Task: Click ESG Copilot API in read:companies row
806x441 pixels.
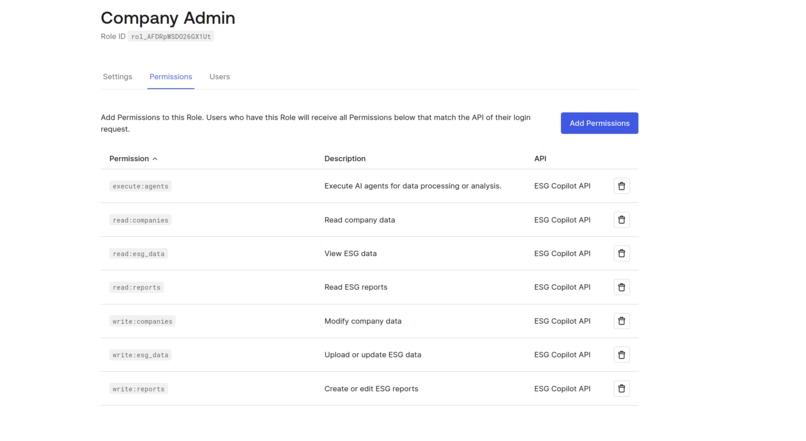Action: point(562,220)
